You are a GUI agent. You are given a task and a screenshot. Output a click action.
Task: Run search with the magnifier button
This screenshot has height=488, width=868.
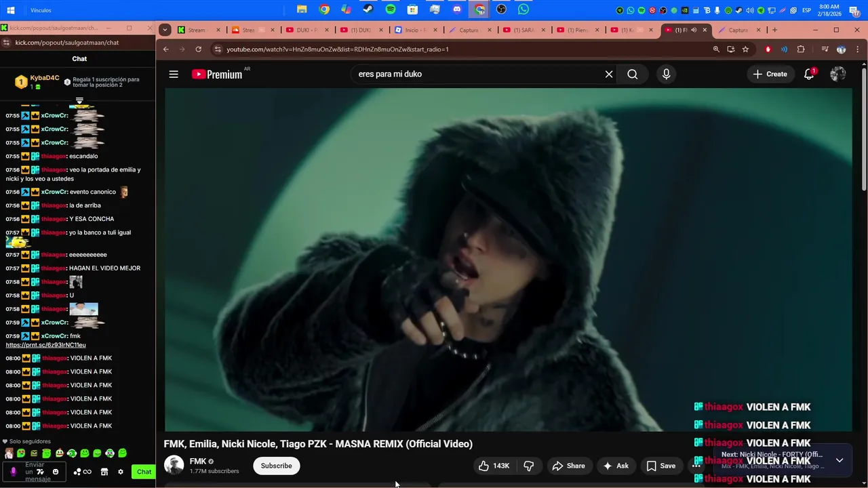coord(633,75)
